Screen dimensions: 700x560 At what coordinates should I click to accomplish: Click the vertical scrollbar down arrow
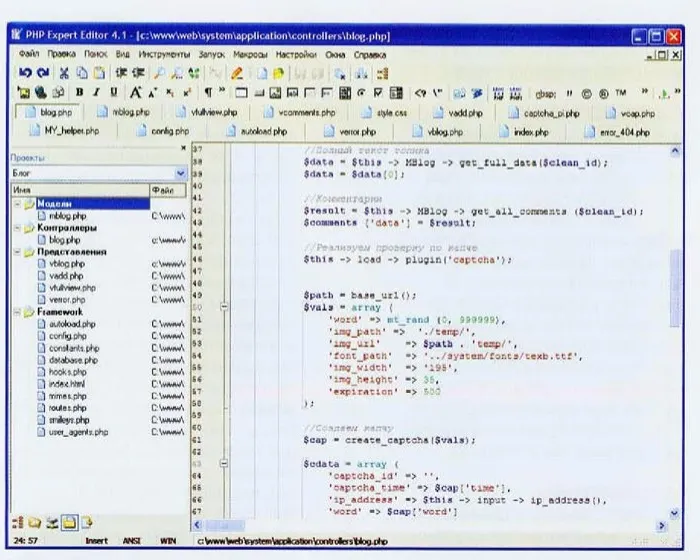(x=675, y=513)
